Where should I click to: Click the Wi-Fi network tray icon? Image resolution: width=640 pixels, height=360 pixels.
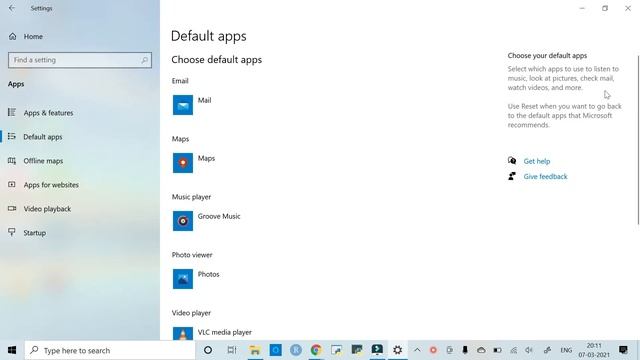pyautogui.click(x=513, y=350)
